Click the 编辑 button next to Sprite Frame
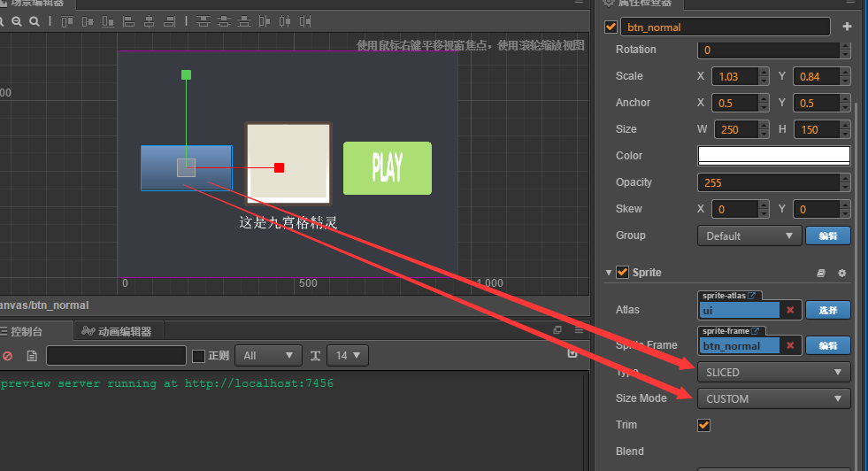Image resolution: width=868 pixels, height=471 pixels. point(828,346)
